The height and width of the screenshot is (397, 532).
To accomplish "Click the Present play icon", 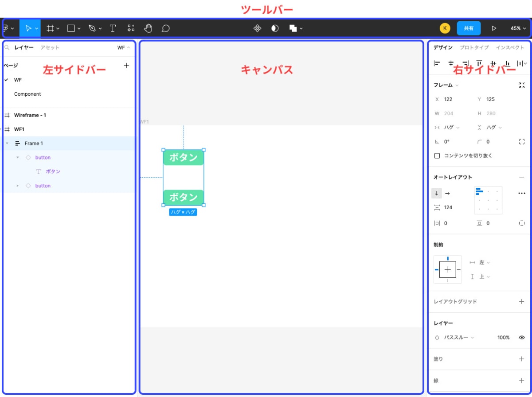I will pos(494,28).
